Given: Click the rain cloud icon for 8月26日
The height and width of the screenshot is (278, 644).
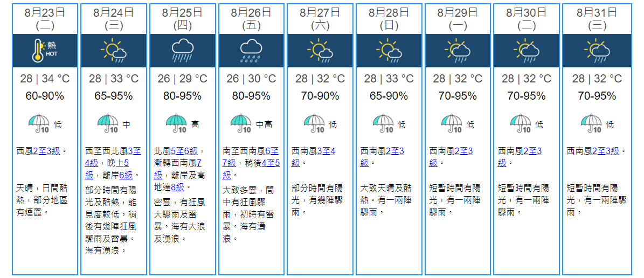Looking at the screenshot, I should pos(251,51).
